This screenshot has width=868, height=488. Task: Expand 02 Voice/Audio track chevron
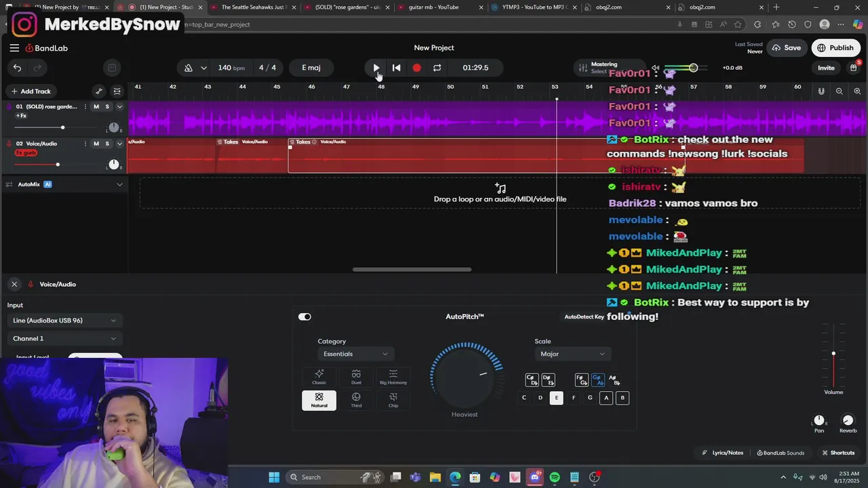pyautogui.click(x=119, y=143)
